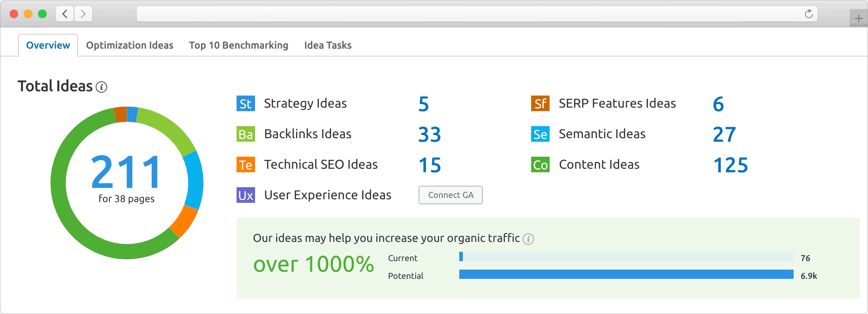The image size is (868, 314).
Task: Click the 'Backlinks Ideas' label
Action: pos(308,134)
